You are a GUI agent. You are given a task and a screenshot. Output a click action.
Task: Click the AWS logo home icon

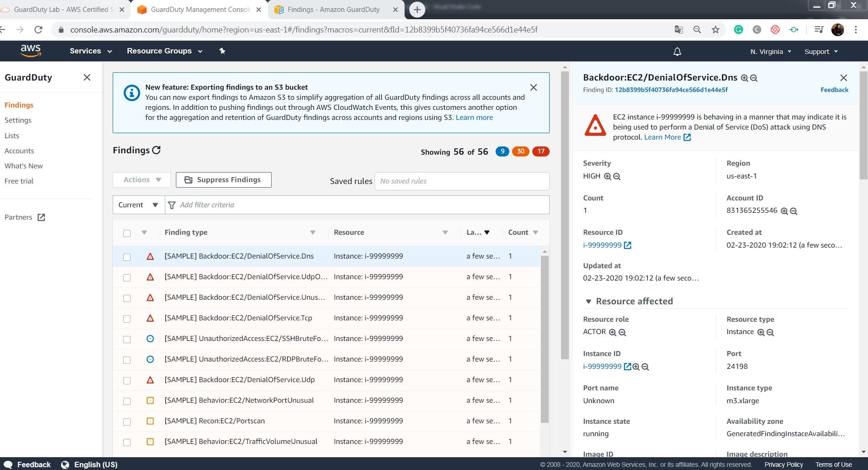pos(31,51)
